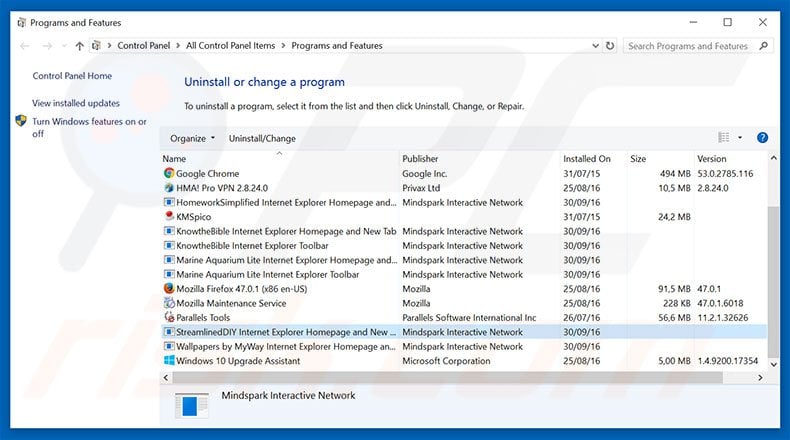
Task: Expand the address bar history dropdown
Action: [x=595, y=45]
